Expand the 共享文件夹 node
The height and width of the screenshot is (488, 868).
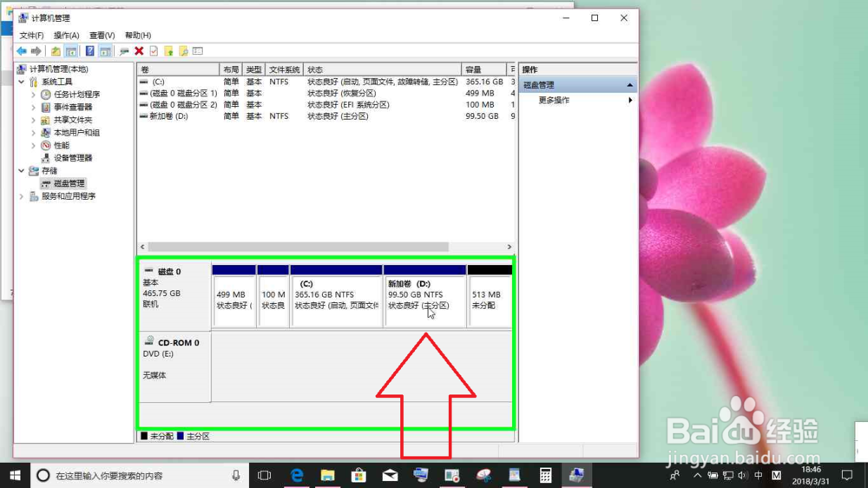coord(33,120)
